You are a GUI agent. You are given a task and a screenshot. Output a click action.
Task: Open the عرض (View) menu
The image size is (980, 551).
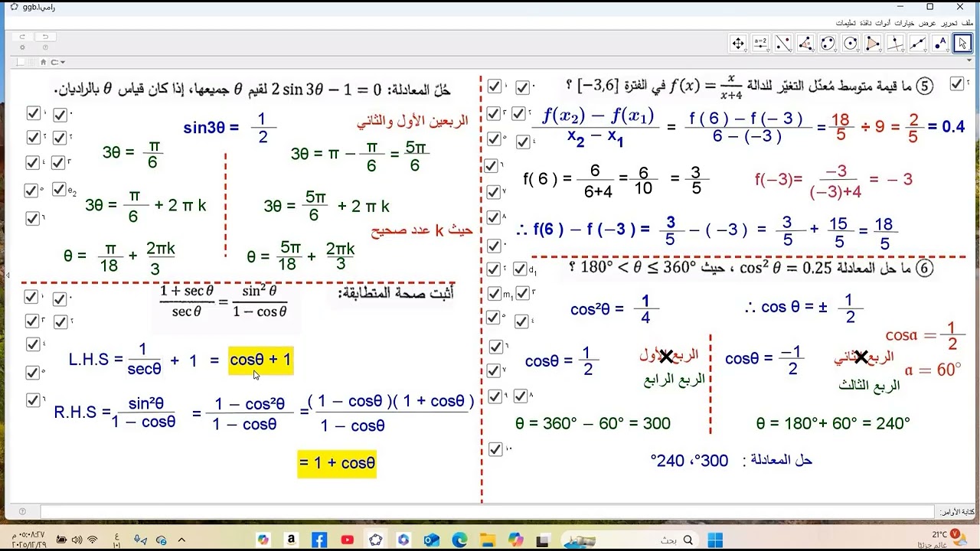pyautogui.click(x=928, y=23)
